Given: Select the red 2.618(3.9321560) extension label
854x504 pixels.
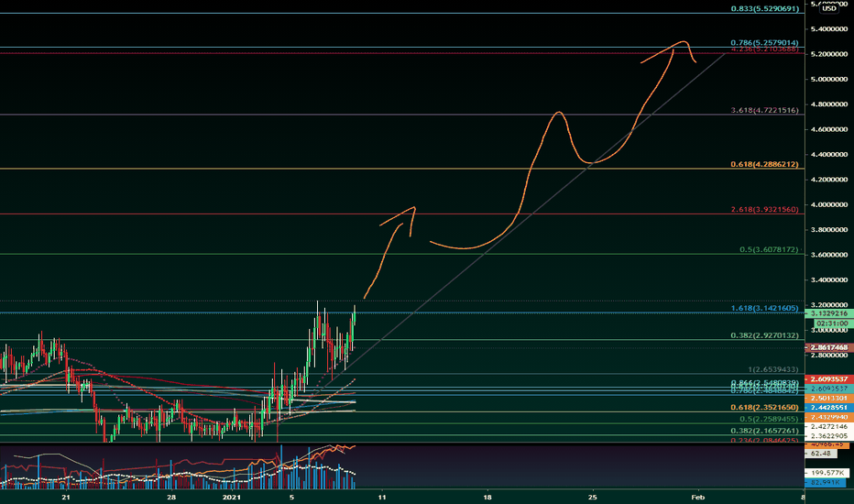Looking at the screenshot, I should coord(765,209).
